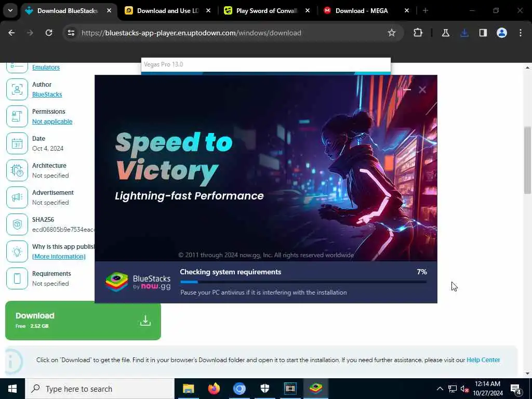Open the notification center icon
This screenshot has width=532, height=399.
pos(516,389)
